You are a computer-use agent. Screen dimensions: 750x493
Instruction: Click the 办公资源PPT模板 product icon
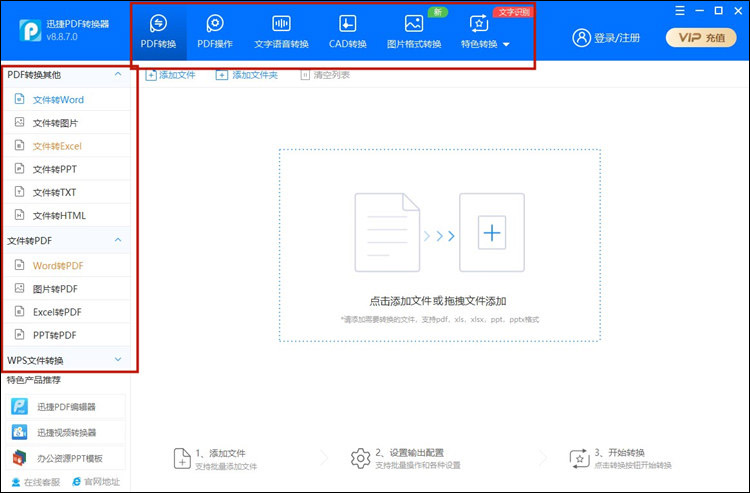click(x=20, y=458)
